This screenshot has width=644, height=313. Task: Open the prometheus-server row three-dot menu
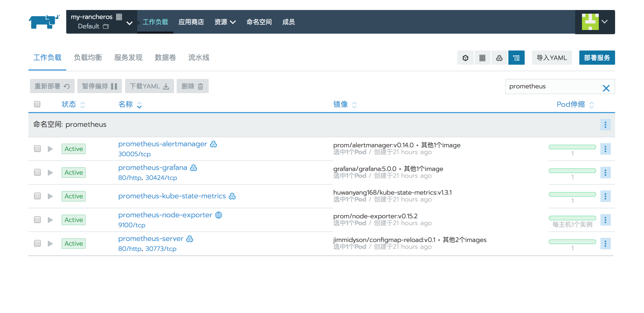pyautogui.click(x=605, y=244)
